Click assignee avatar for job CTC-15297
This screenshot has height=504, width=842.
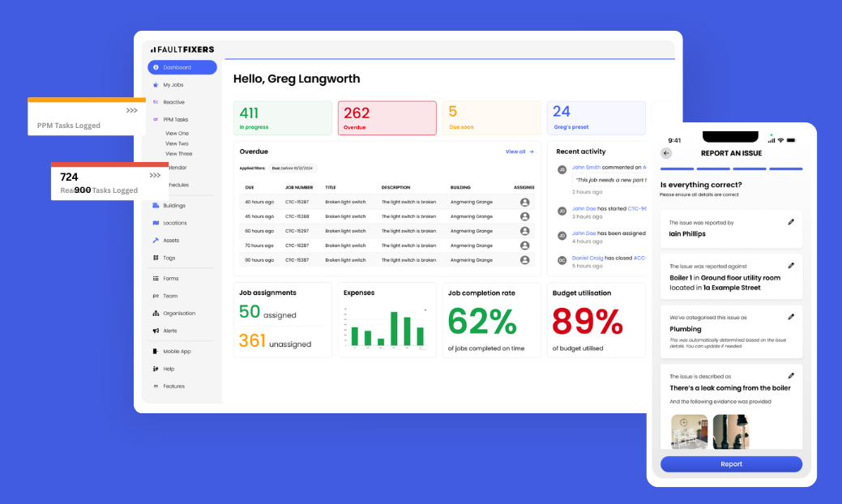click(x=524, y=231)
